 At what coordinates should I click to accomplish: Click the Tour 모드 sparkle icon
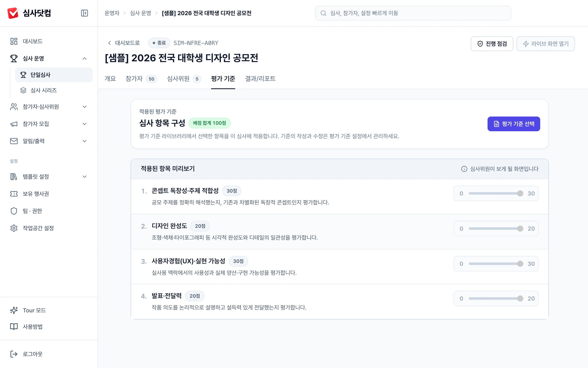point(14,310)
